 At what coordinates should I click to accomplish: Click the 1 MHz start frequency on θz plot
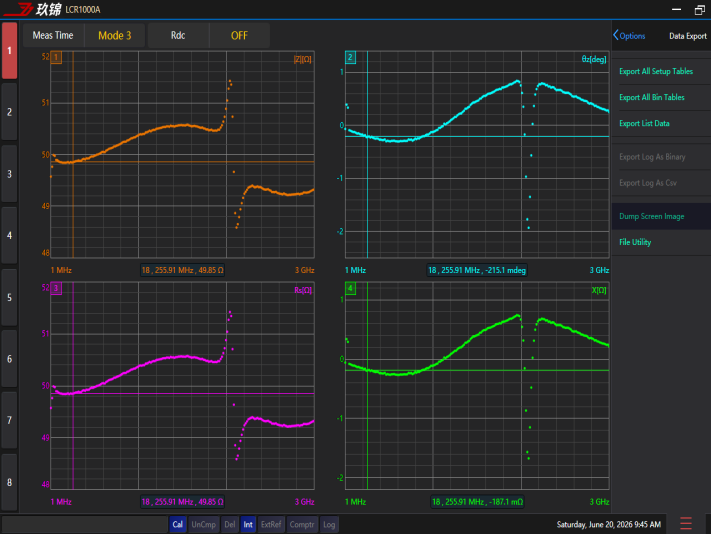tap(355, 270)
